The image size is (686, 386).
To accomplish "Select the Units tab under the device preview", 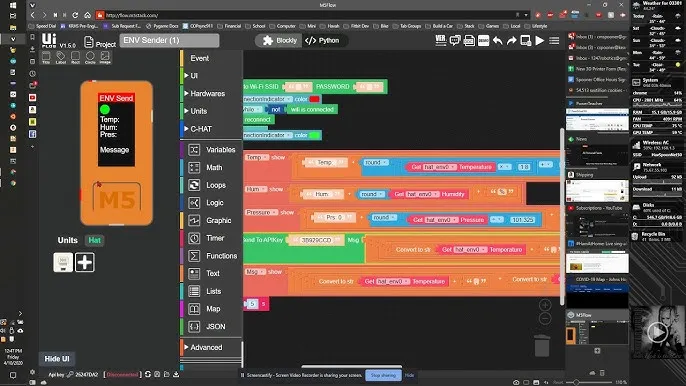I will coord(67,240).
